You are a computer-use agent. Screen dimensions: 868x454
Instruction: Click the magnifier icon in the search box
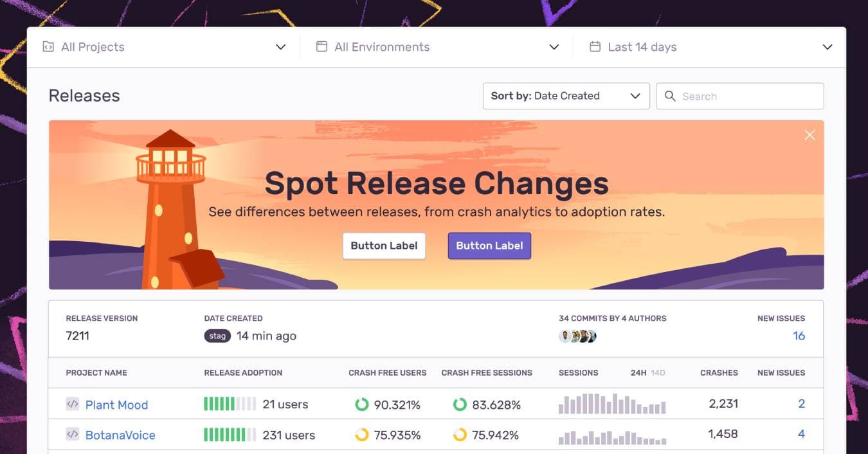coord(670,96)
